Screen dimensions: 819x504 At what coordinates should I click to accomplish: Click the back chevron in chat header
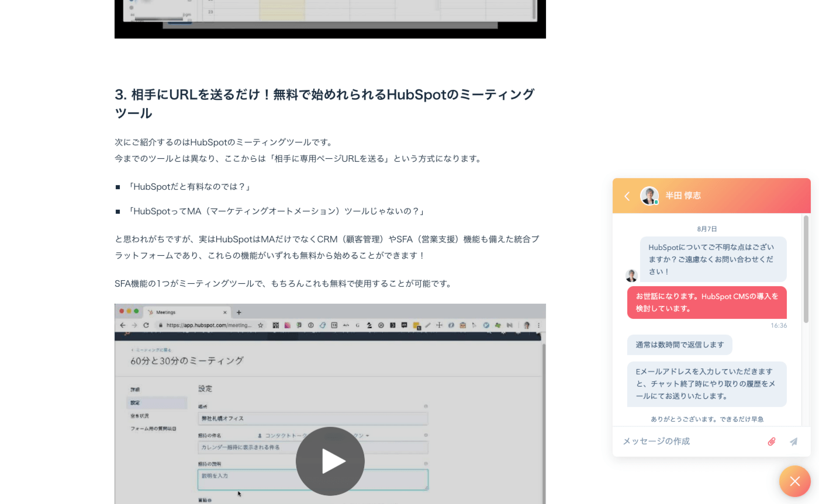tap(627, 196)
